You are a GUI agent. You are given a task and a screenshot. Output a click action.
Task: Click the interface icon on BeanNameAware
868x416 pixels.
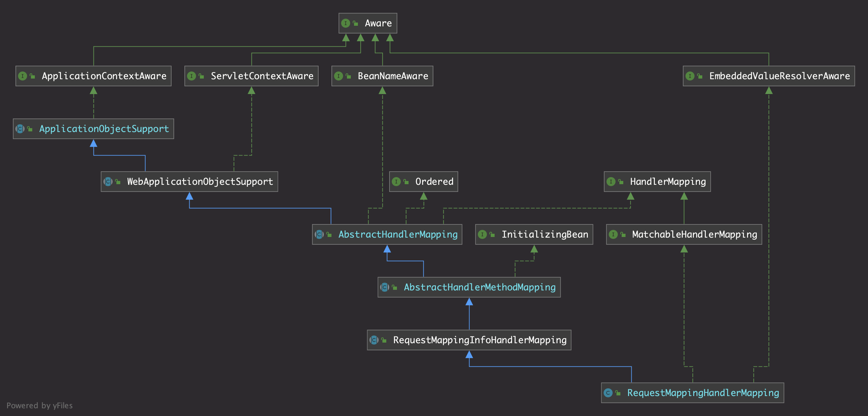coord(339,76)
